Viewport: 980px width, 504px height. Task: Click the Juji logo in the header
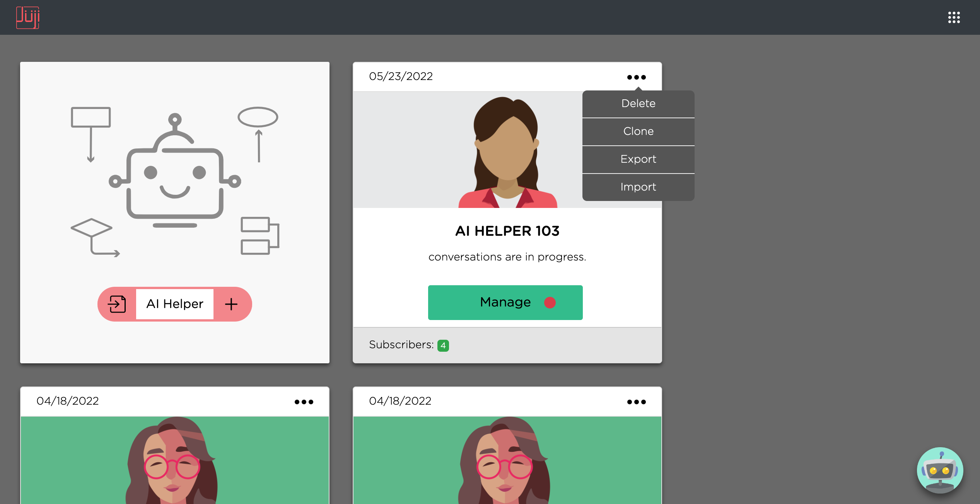[x=28, y=17]
